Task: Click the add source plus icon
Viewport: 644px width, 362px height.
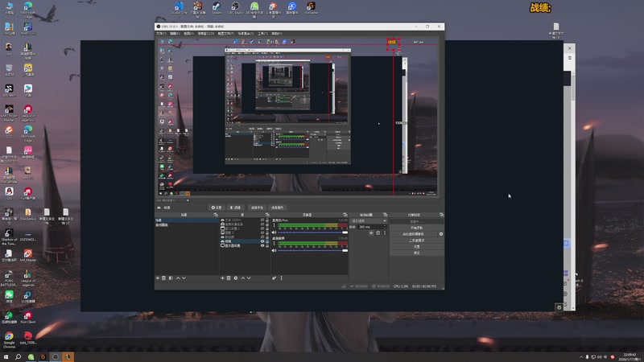Action: click(x=222, y=278)
